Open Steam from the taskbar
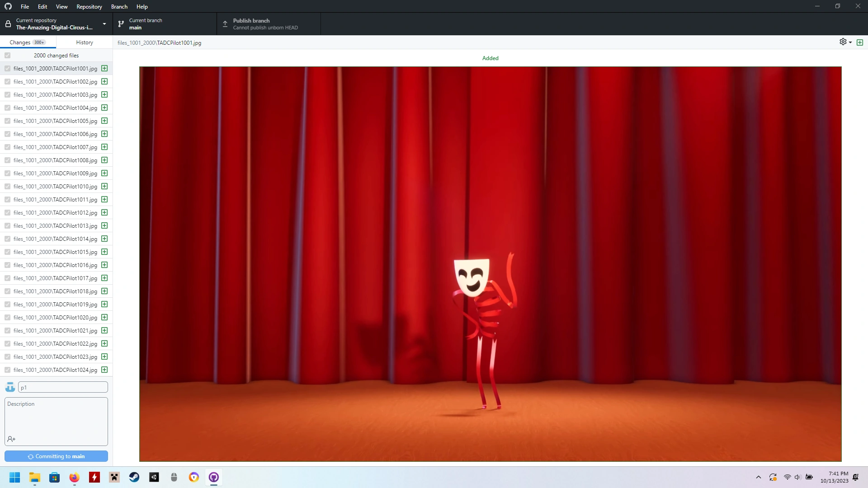The image size is (868, 488). (x=134, y=477)
